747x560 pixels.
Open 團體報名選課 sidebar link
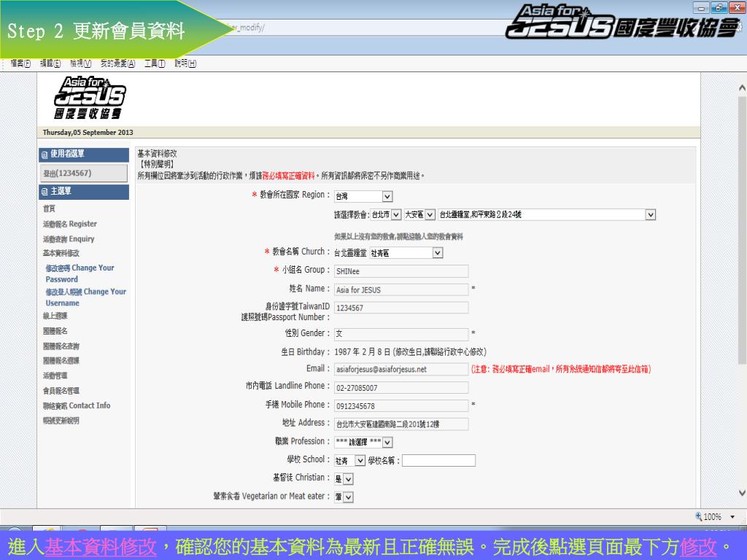click(61, 360)
